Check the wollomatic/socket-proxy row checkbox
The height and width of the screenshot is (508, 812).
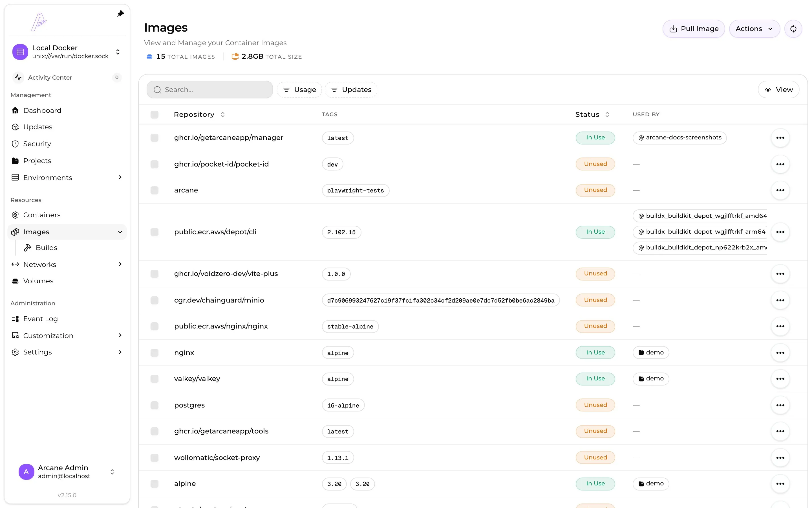154,457
